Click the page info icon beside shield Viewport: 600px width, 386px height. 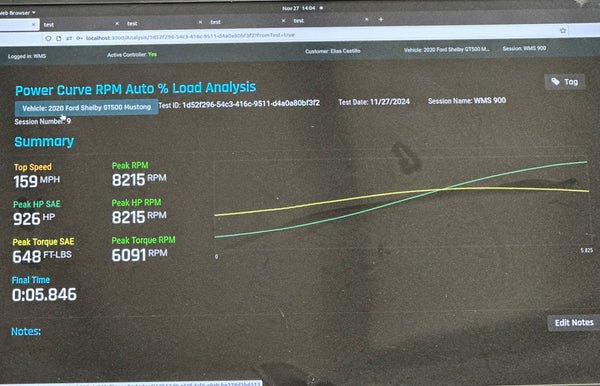[x=59, y=38]
